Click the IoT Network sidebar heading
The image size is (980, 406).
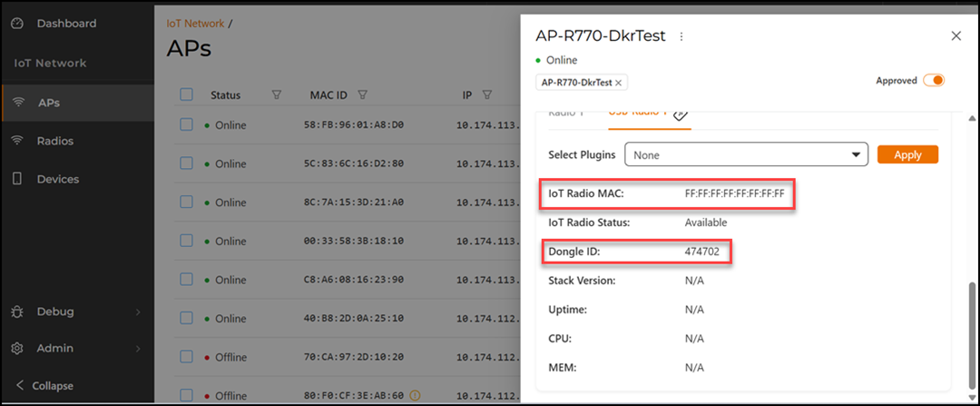50,64
